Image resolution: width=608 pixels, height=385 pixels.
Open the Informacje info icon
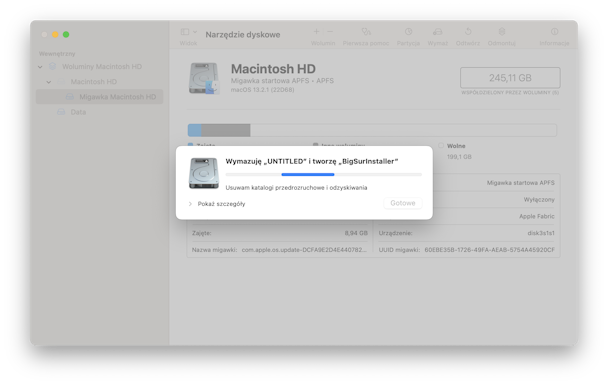click(x=554, y=32)
